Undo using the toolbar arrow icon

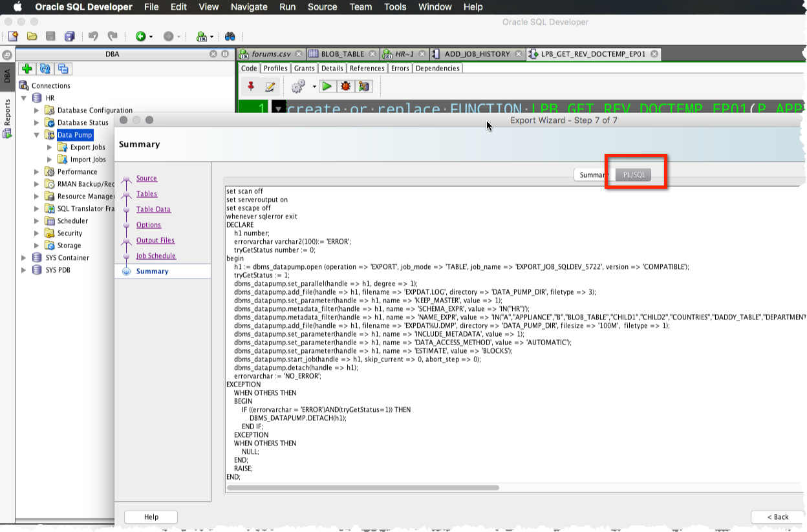tap(93, 37)
